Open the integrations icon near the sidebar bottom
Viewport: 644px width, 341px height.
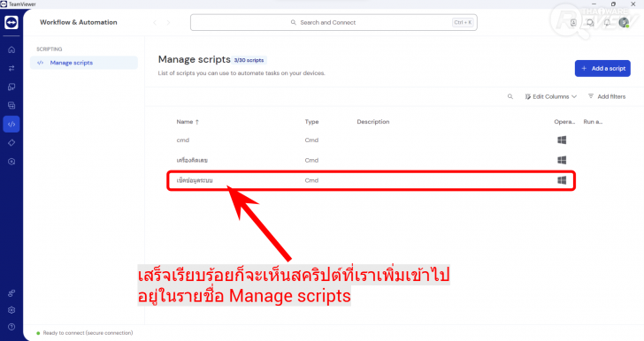pos(11,293)
